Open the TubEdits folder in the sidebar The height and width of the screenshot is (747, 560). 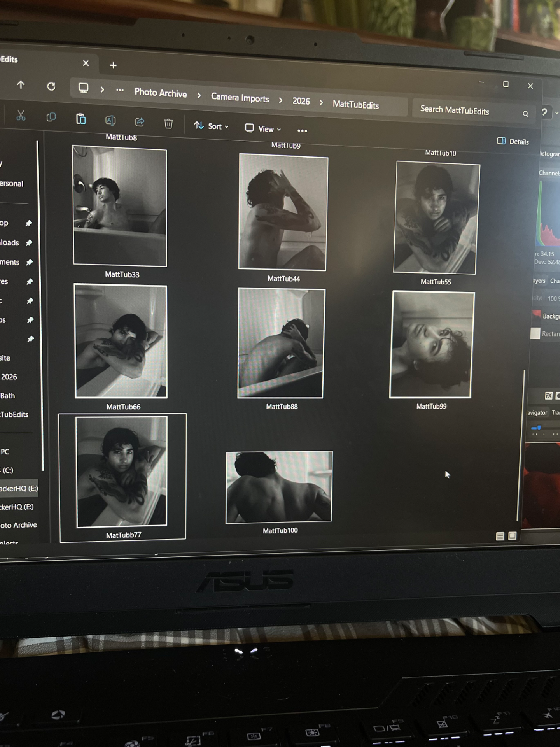pyautogui.click(x=14, y=414)
